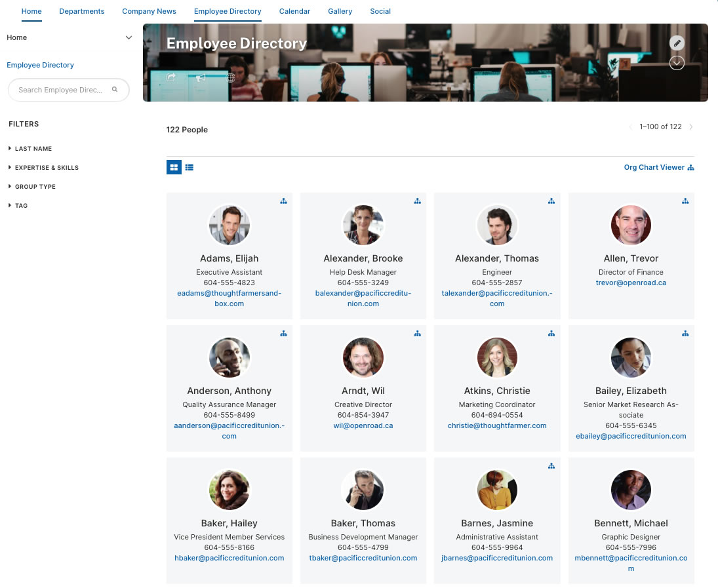Viewport: 718px width, 588px height.
Task: Go to the Calendar tab
Action: (x=294, y=11)
